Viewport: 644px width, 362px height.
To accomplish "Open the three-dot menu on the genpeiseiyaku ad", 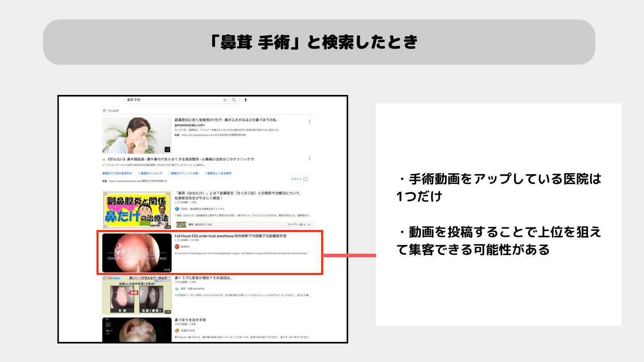I will 310,121.
